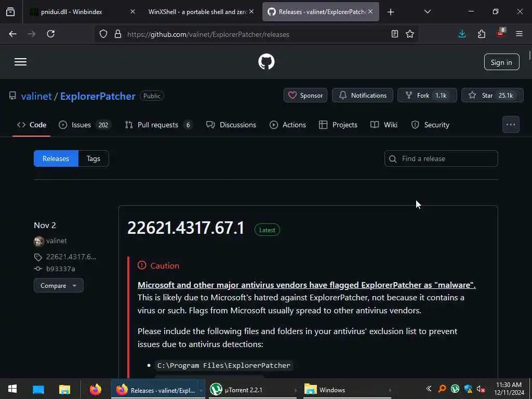Close the ExplorerPatcher releases tab

pos(370,11)
